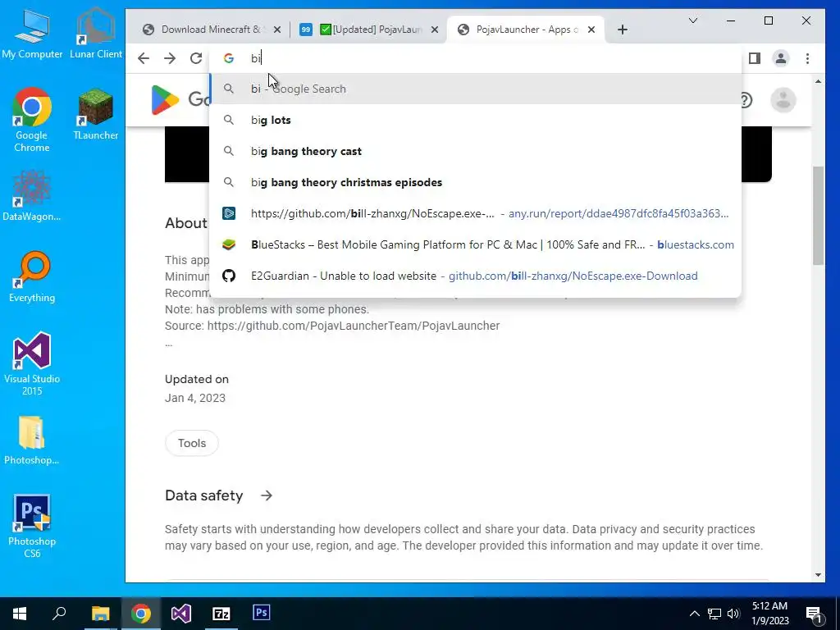Select Google Chrome desktop shortcut

coord(32,120)
